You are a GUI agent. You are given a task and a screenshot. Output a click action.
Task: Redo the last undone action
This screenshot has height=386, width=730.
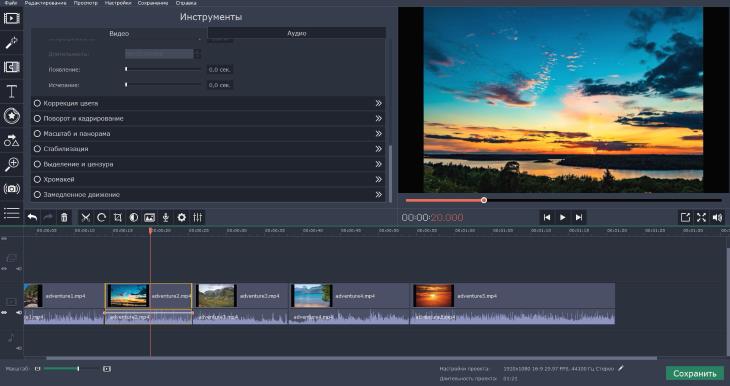pyautogui.click(x=48, y=217)
